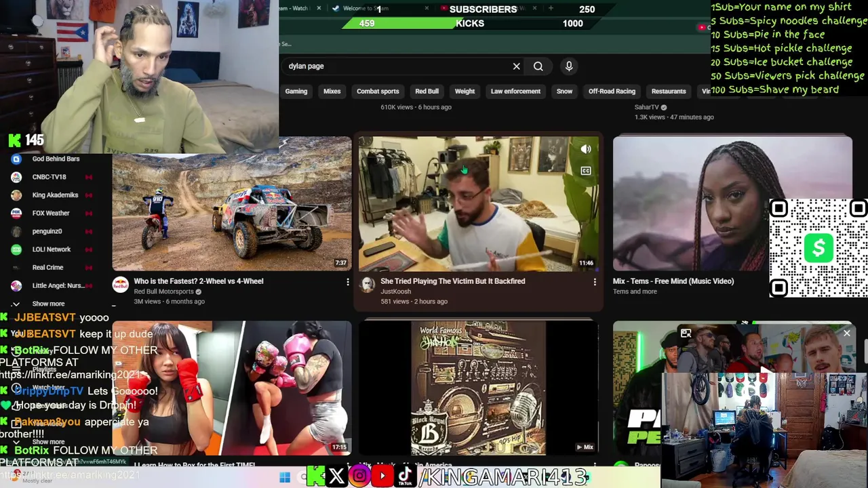Click the magnifying glass search button
868x488 pixels.
click(x=538, y=66)
